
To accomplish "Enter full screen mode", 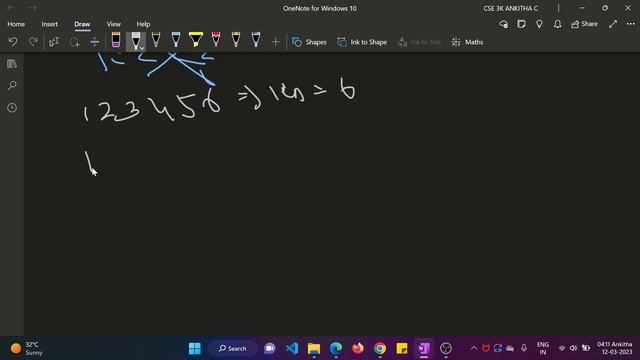I will (x=613, y=24).
